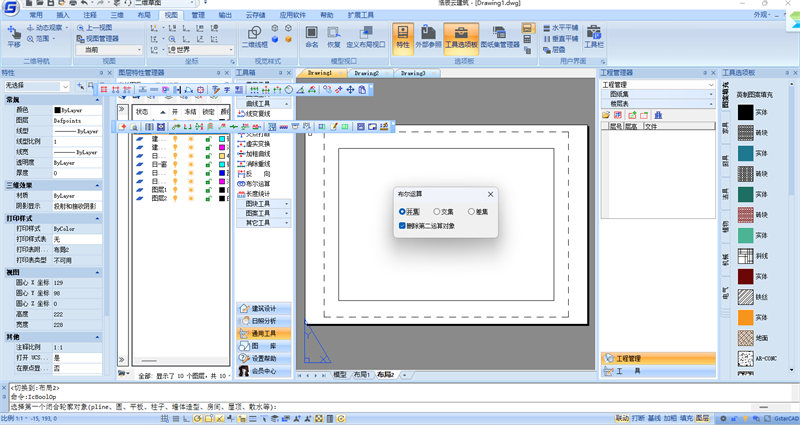Click the 建筑设计 panel button
The height and width of the screenshot is (425, 800).
pyautogui.click(x=264, y=308)
